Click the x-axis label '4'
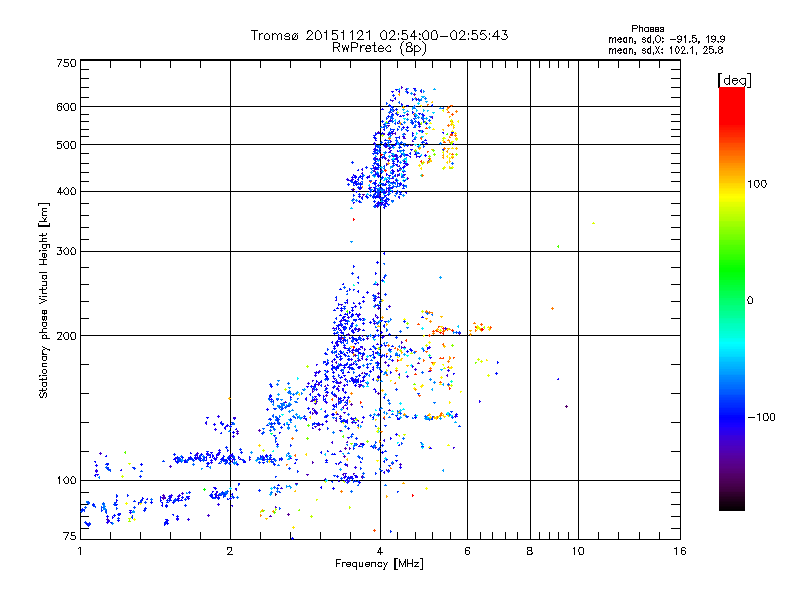The width and height of the screenshot is (800, 600). point(380,551)
